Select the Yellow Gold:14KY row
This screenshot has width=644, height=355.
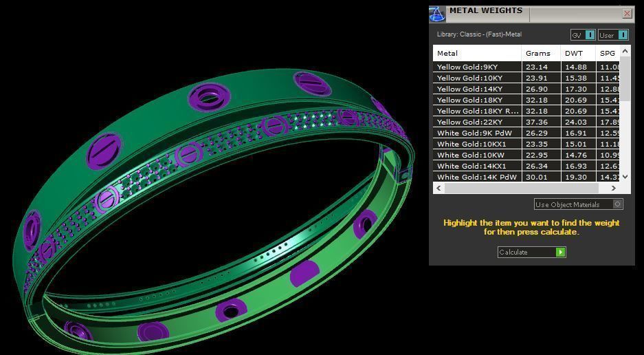(x=526, y=89)
